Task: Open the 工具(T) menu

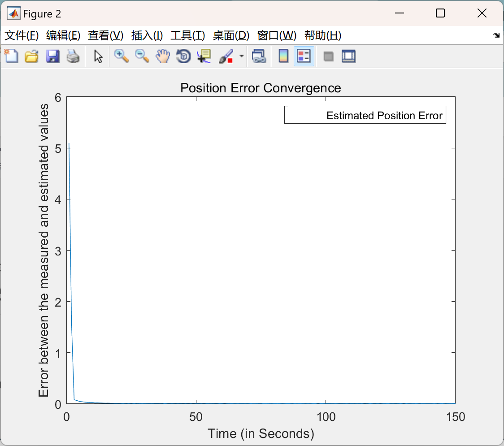Action: (188, 35)
